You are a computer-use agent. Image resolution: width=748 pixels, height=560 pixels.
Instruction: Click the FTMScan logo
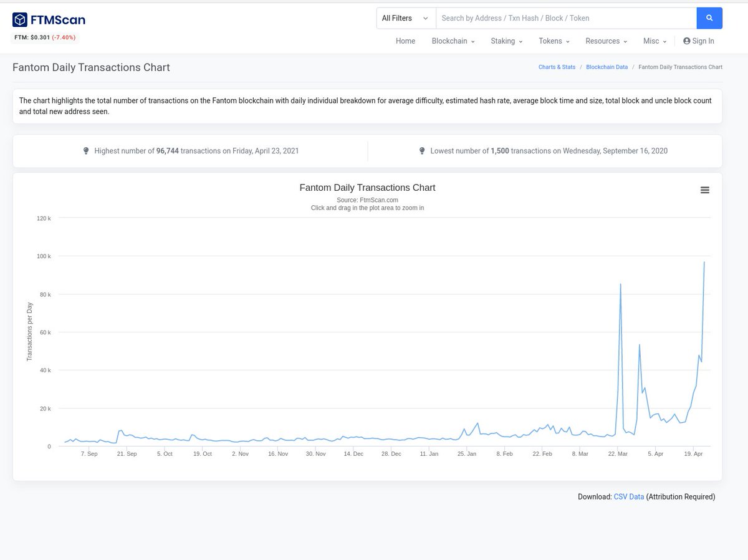(49, 20)
